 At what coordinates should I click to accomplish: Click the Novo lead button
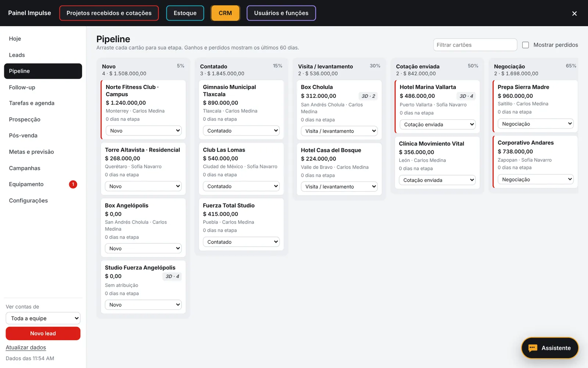click(x=43, y=333)
